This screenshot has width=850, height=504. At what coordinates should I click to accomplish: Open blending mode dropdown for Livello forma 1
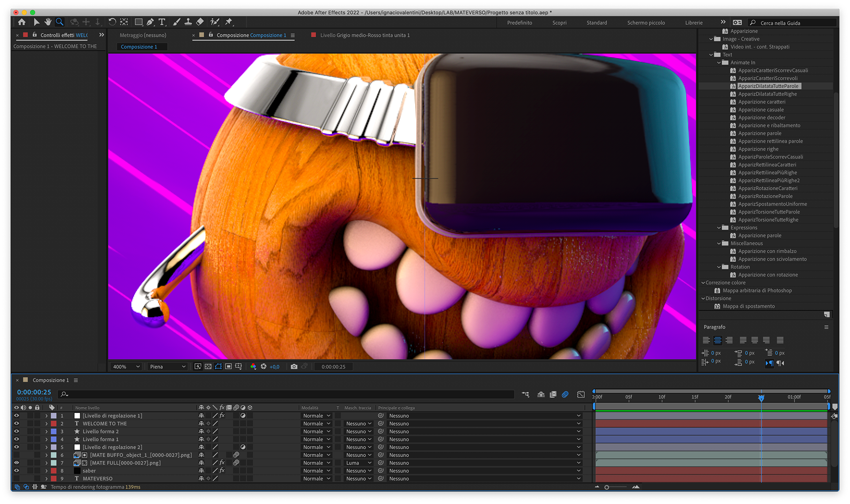317,439
